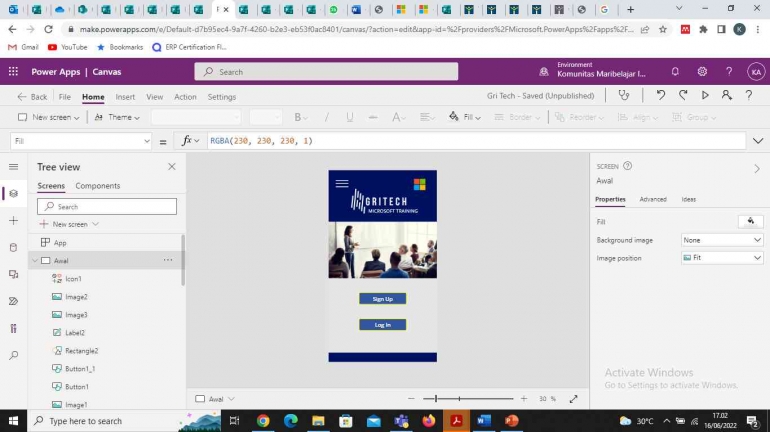The image size is (770, 432).
Task: Open the Data sidebar icon
Action: 13,247
